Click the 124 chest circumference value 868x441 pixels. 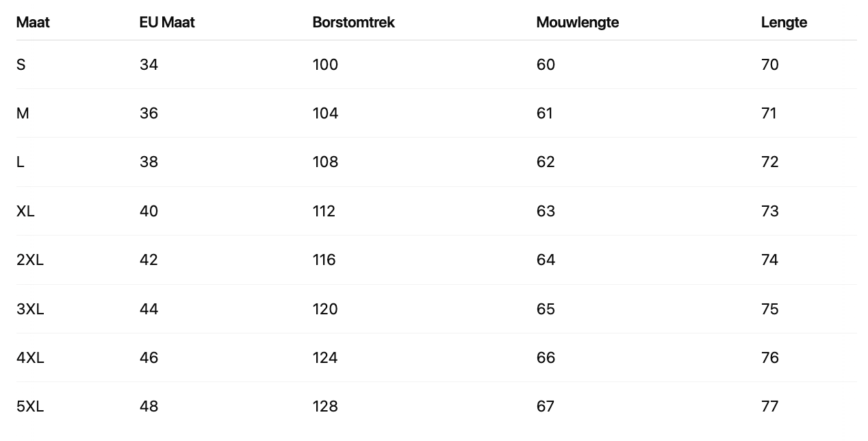pos(325,358)
